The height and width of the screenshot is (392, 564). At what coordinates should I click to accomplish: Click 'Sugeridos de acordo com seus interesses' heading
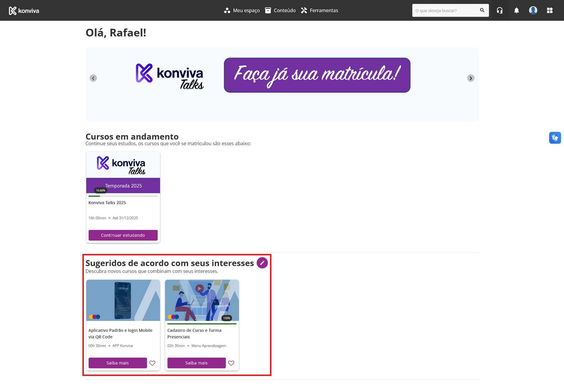[x=170, y=263]
